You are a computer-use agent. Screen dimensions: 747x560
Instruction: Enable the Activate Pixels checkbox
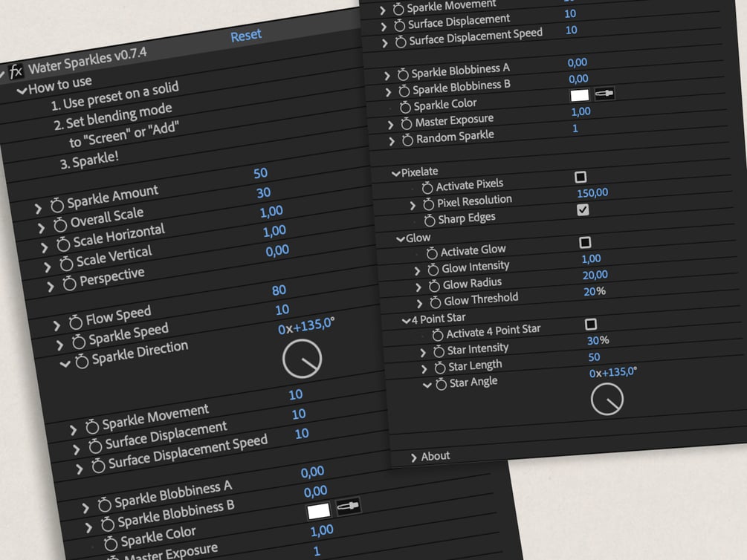[x=581, y=178]
